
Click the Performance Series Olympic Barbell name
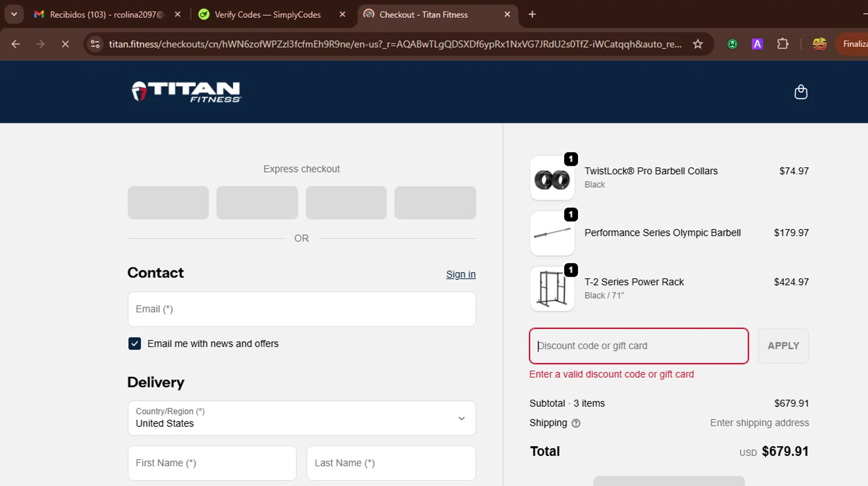pyautogui.click(x=663, y=233)
